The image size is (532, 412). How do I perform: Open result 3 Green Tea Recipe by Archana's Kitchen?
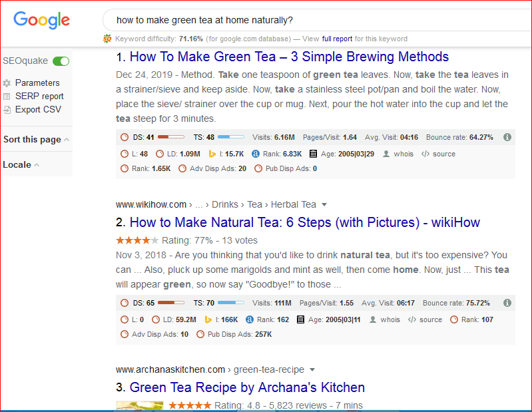pos(247,387)
